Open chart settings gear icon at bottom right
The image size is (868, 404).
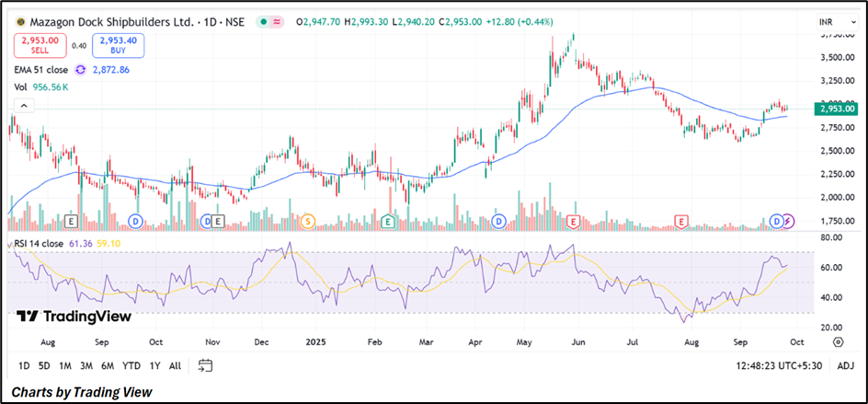point(838,341)
